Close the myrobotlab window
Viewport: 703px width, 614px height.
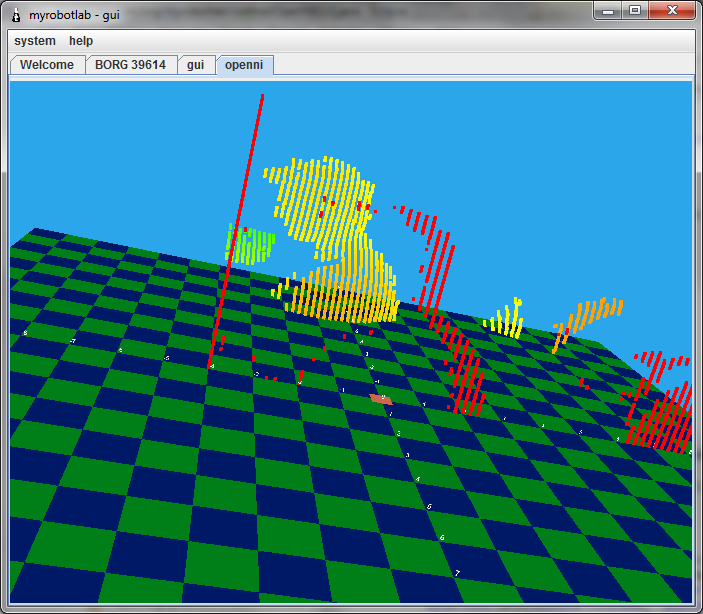pyautogui.click(x=672, y=10)
